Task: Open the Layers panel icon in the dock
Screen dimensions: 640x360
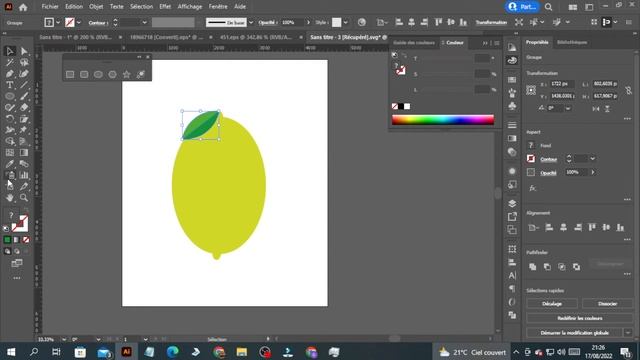Action: click(512, 203)
